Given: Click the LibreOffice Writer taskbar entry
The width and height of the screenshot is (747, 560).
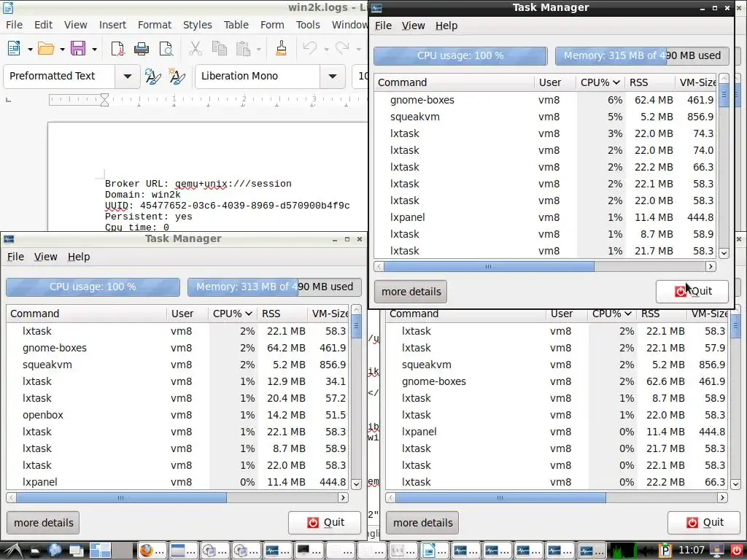Looking at the screenshot, I should click(x=434, y=551).
